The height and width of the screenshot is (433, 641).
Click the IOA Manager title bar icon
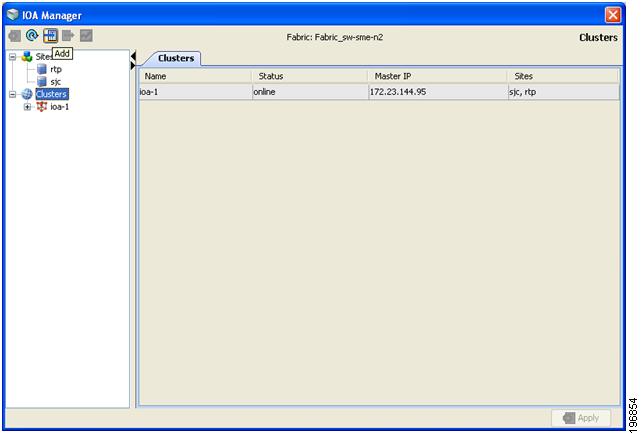13,15
